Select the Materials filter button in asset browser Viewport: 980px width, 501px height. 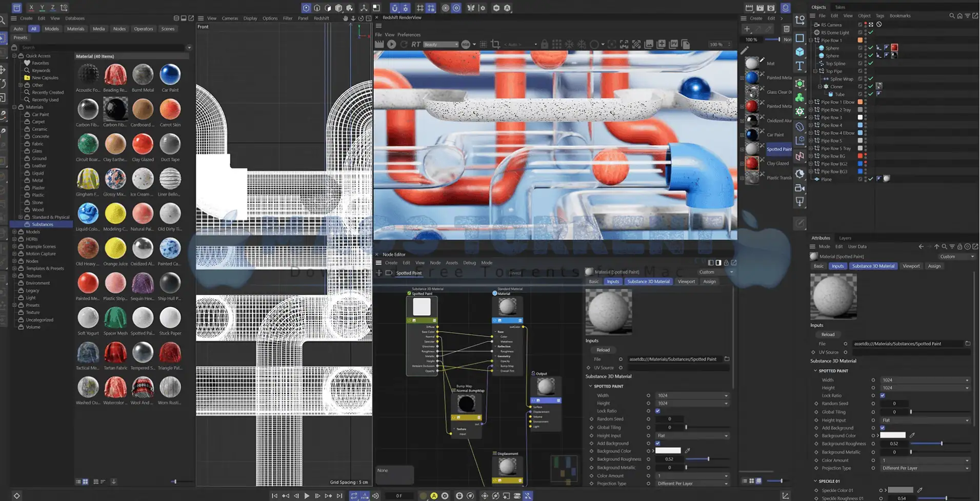click(76, 29)
